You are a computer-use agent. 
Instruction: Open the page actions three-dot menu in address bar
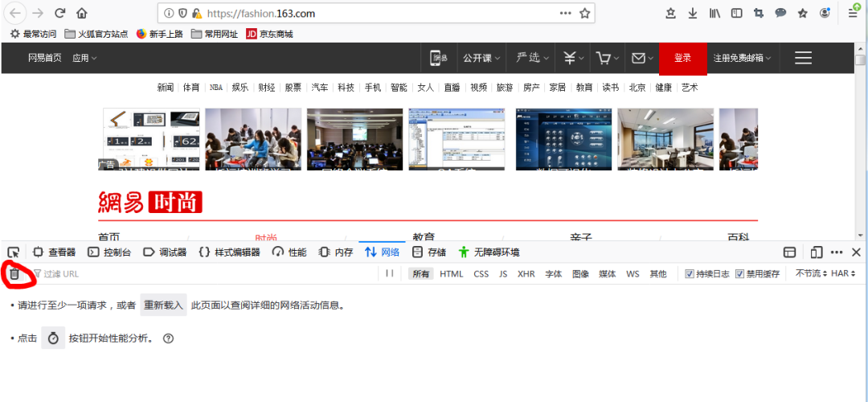[565, 14]
